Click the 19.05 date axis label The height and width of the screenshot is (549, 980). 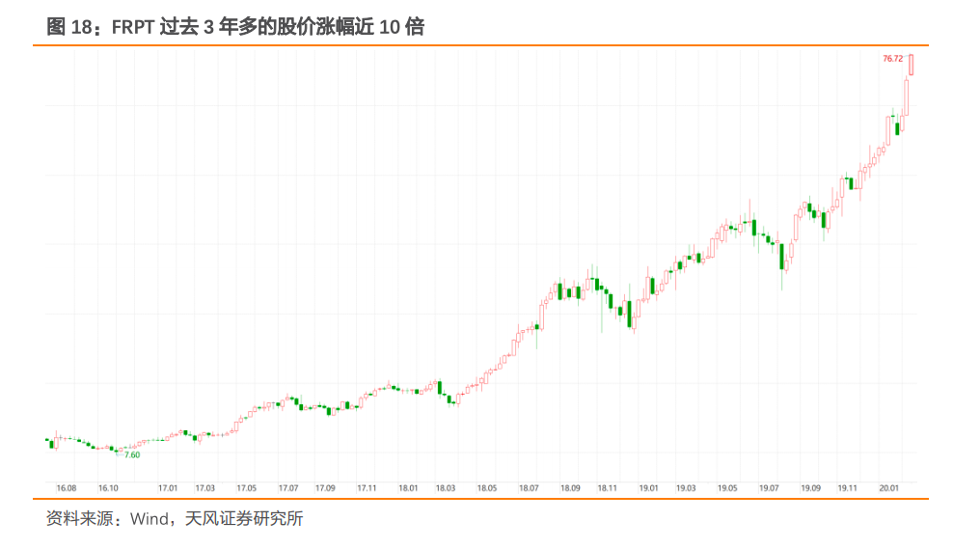point(727,487)
